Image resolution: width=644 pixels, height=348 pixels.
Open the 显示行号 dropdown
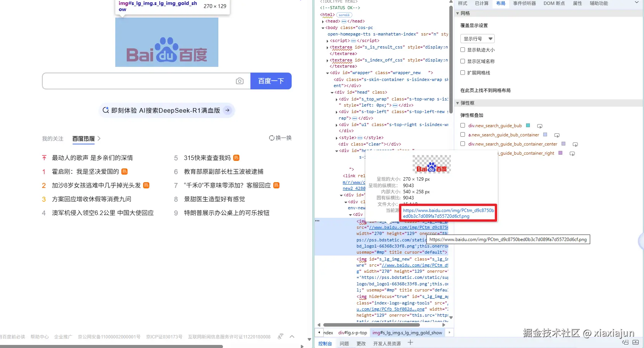pyautogui.click(x=478, y=39)
